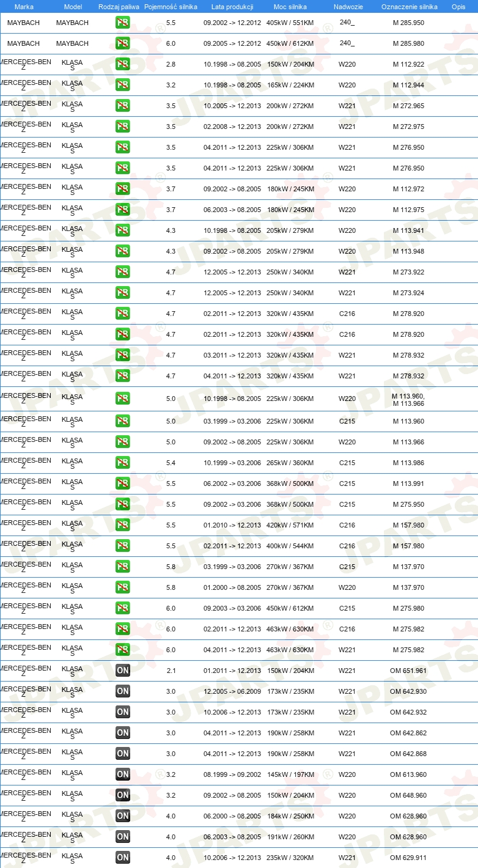
Task: Click the petrol icon in the M 275.950 row
Action: (123, 505)
